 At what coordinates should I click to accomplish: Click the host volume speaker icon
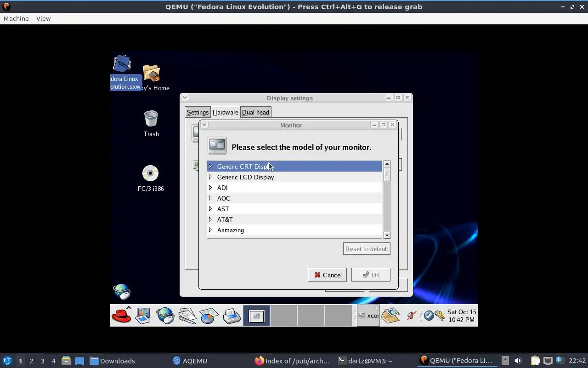pos(518,361)
